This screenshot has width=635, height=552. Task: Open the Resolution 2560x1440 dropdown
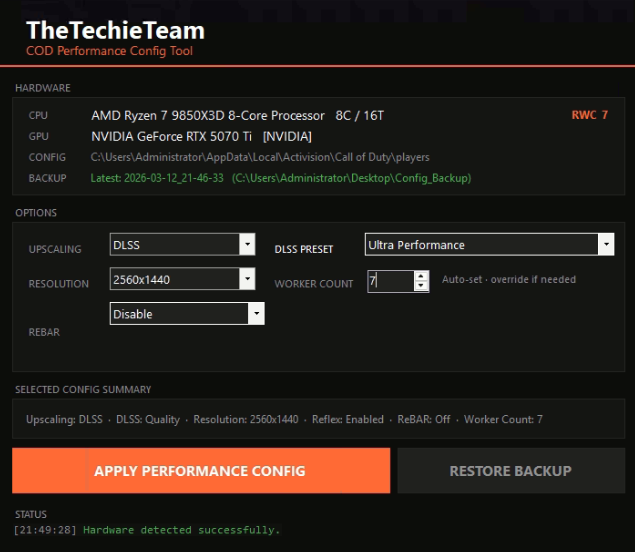tap(182, 279)
